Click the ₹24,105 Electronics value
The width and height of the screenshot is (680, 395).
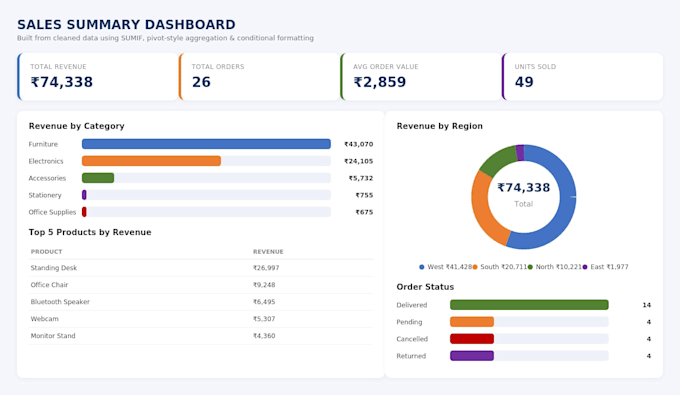tap(359, 161)
